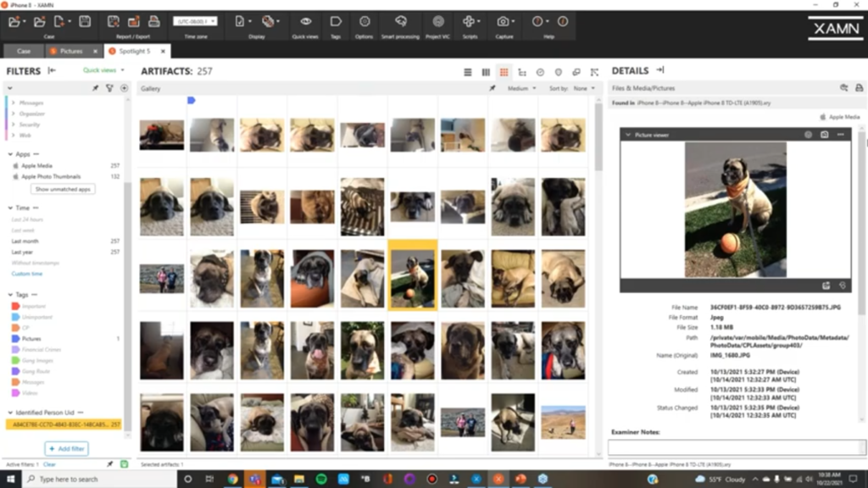Switch artifacts to gallery grid view

(504, 72)
